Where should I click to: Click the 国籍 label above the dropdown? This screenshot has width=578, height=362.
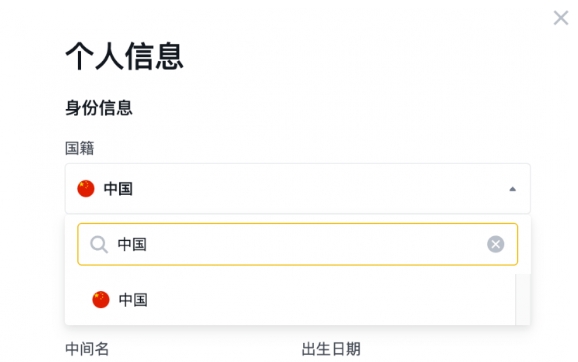[x=80, y=148]
